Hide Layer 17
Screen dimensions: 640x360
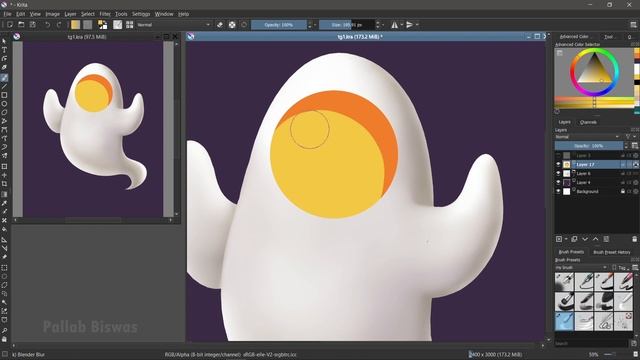pyautogui.click(x=558, y=164)
